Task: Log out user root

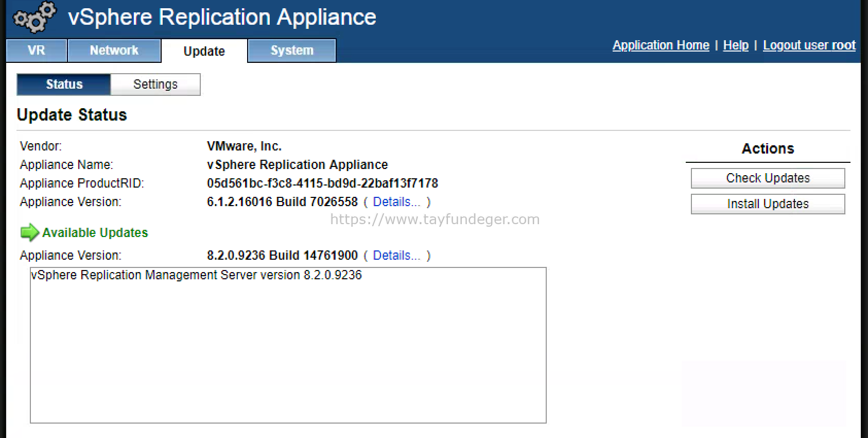Action: pyautogui.click(x=809, y=45)
